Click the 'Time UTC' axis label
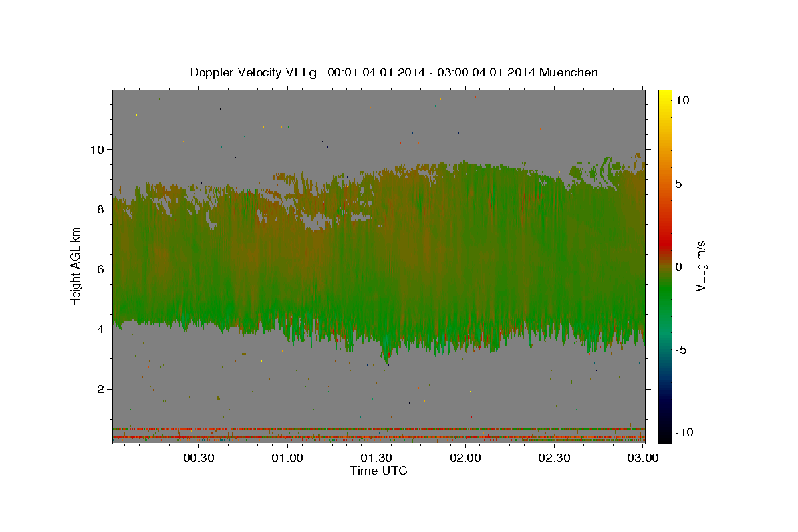The image size is (798, 532). tap(378, 471)
